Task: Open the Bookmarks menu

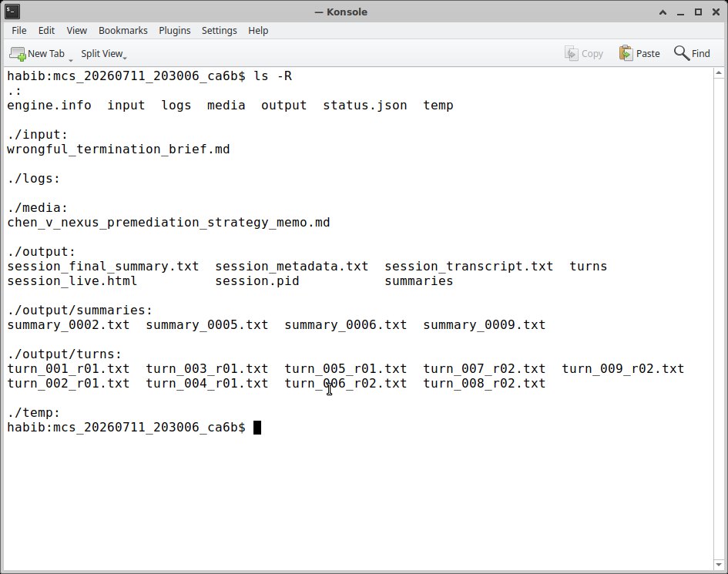Action: click(123, 31)
